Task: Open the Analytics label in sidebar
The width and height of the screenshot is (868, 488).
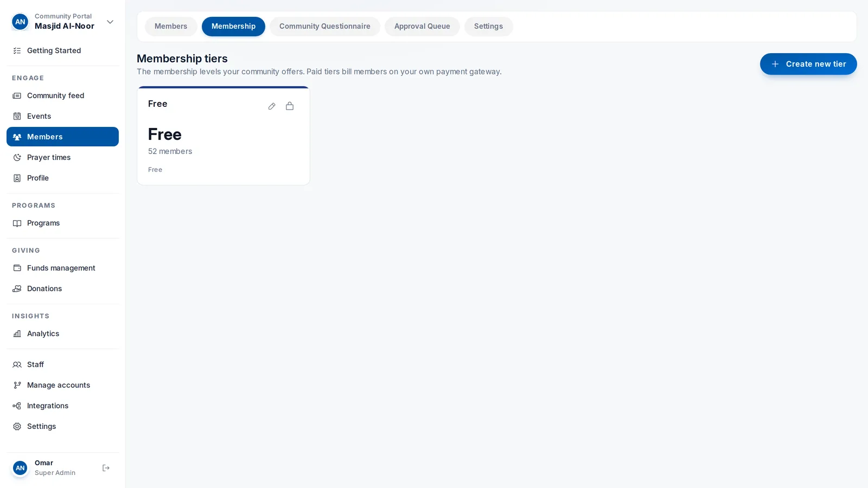Action: tap(43, 334)
